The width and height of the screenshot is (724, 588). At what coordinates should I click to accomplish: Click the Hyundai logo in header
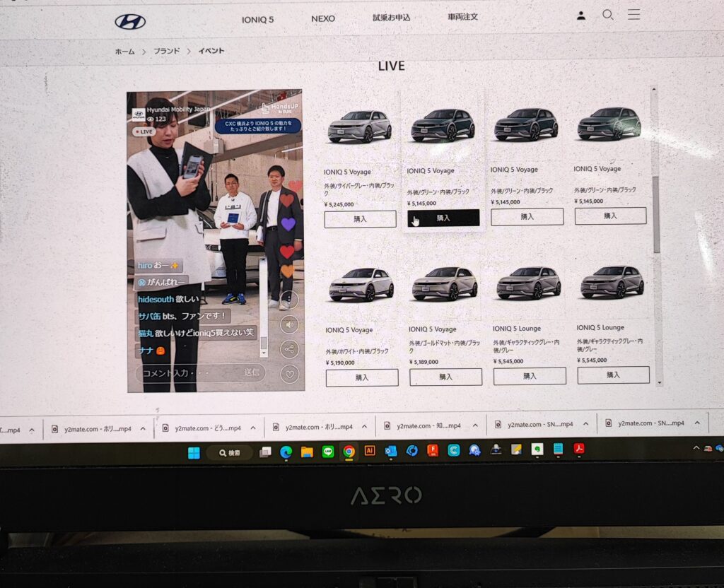coord(130,22)
